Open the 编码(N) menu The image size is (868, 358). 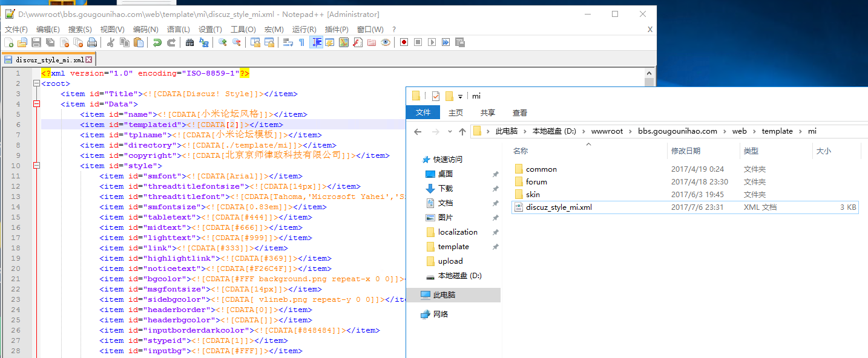click(145, 29)
